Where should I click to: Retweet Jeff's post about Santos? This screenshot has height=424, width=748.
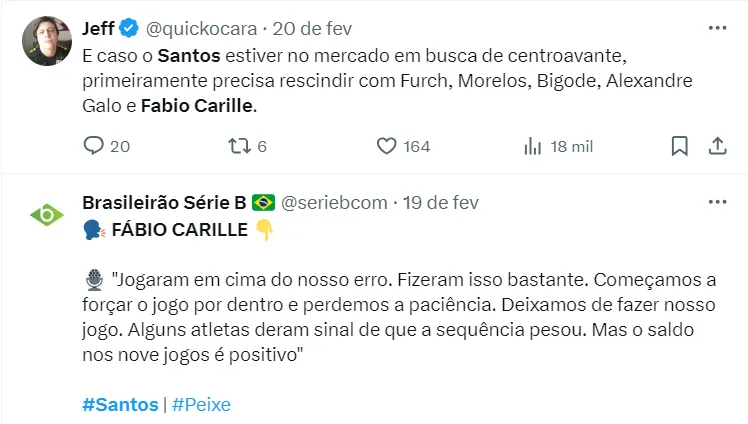point(238,146)
